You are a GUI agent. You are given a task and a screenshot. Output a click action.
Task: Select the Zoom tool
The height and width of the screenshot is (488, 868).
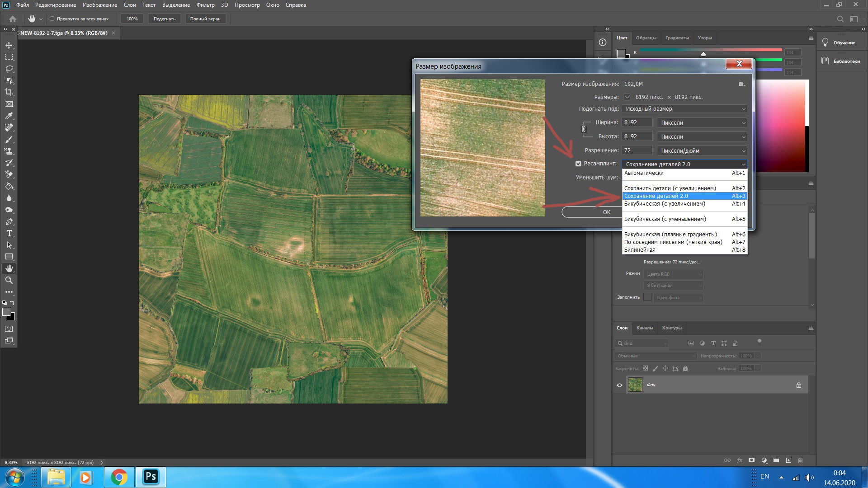click(x=9, y=280)
